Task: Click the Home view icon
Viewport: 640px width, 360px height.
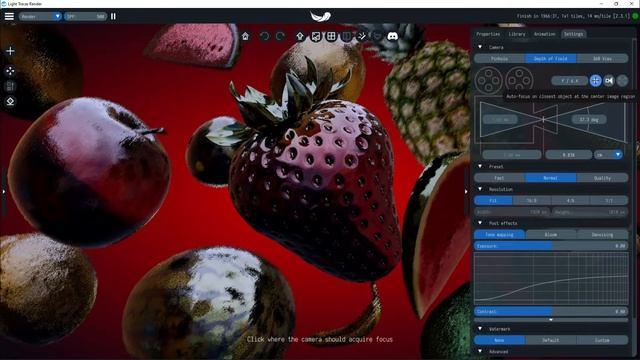Action: point(245,36)
